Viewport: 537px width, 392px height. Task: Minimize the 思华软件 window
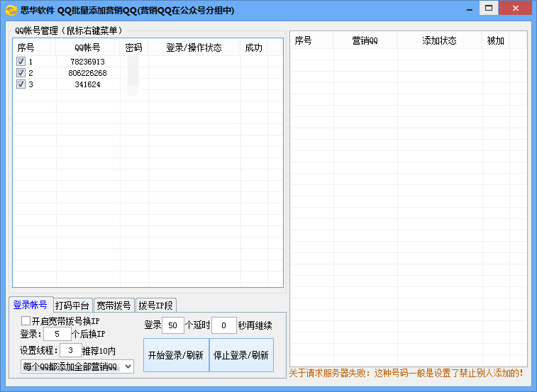coord(470,9)
